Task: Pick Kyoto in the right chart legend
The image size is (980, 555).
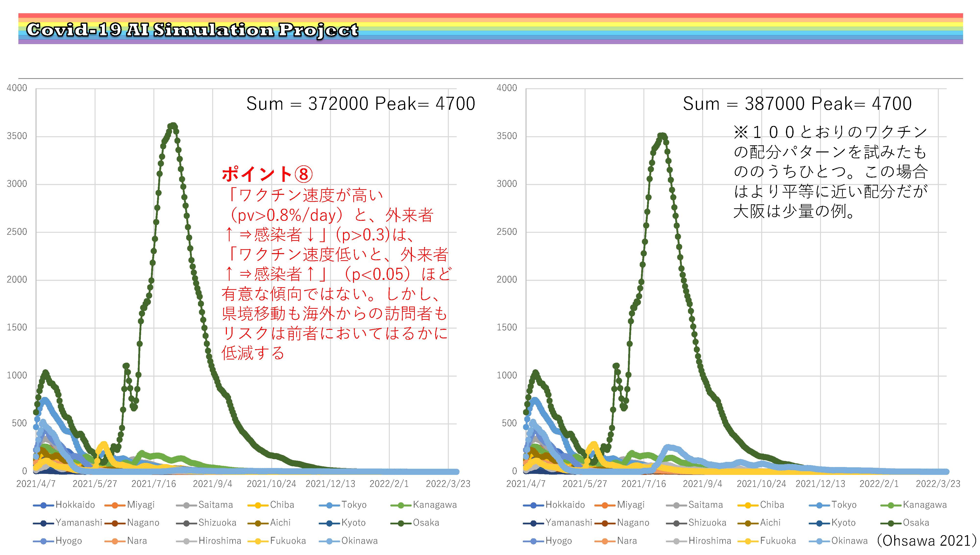Action: (x=832, y=523)
